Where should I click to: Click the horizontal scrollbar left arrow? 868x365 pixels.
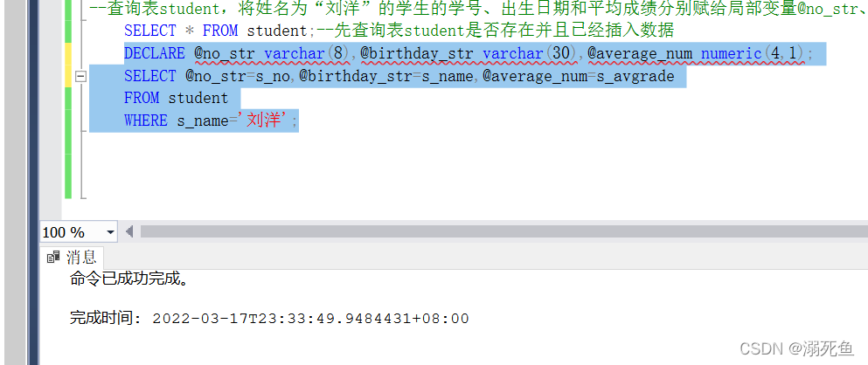pos(129,231)
